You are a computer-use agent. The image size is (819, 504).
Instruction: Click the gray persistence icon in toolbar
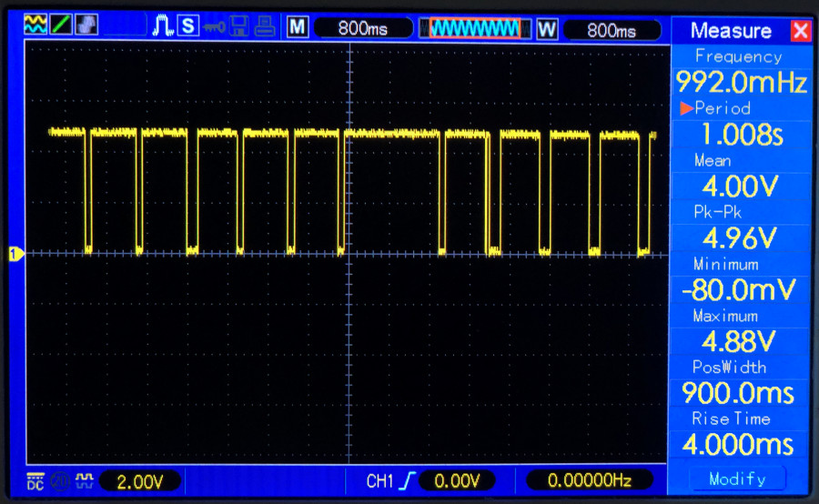pyautogui.click(x=86, y=25)
